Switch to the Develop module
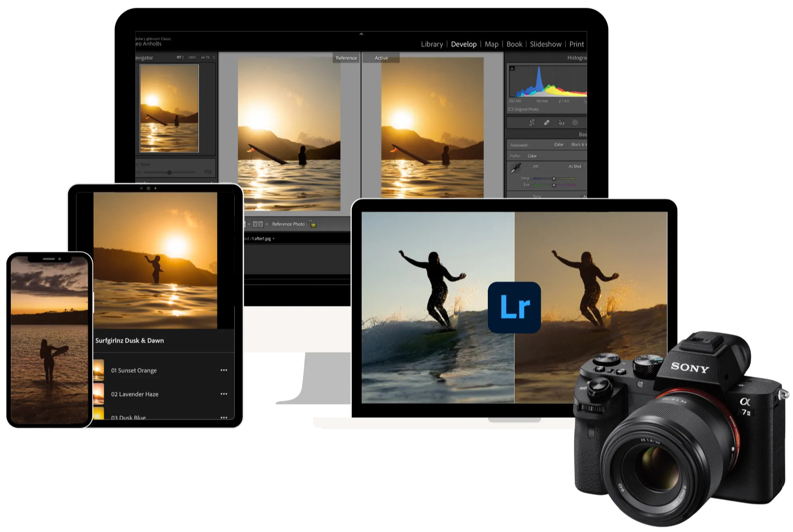 point(464,44)
